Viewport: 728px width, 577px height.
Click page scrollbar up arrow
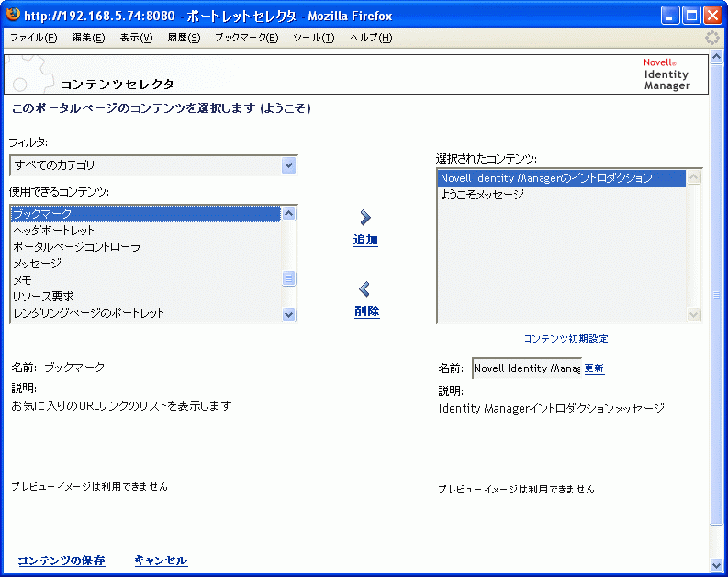pos(716,57)
